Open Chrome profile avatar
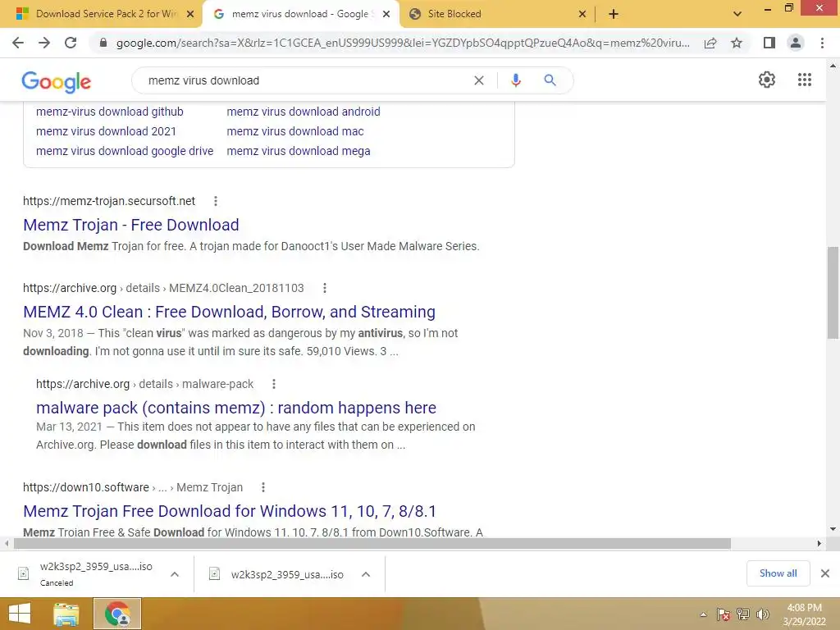Viewport: 840px width, 630px height. coord(796,43)
